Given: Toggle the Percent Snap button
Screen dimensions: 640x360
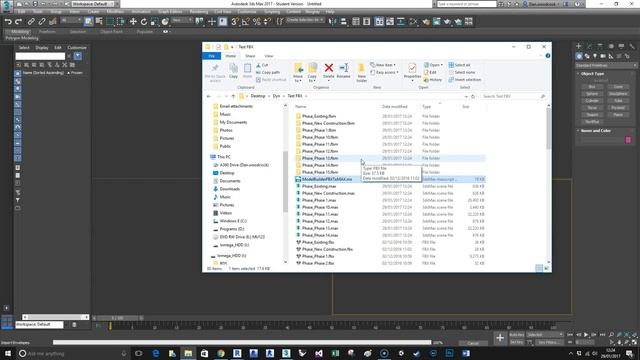Looking at the screenshot, I should (257, 22).
